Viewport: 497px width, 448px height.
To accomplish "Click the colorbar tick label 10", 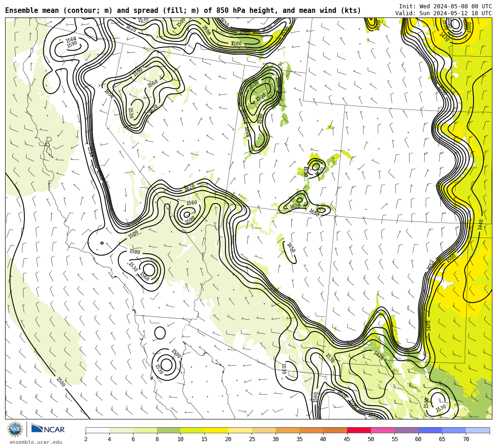I will coord(180,439).
